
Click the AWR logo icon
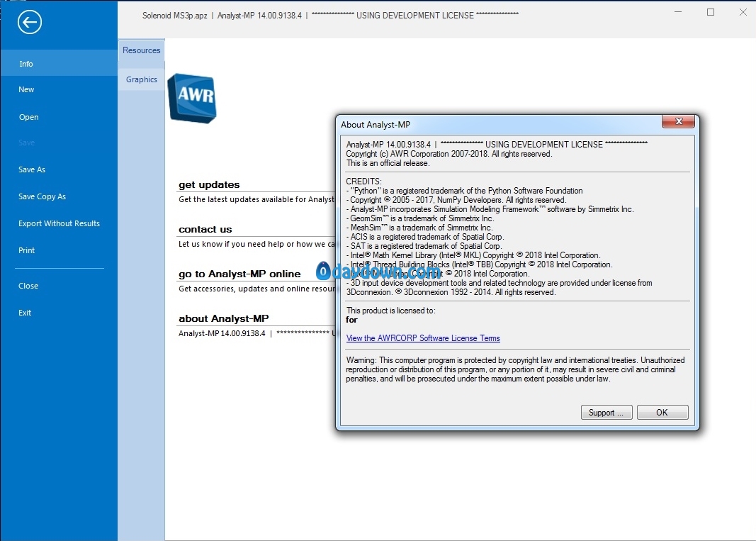192,98
